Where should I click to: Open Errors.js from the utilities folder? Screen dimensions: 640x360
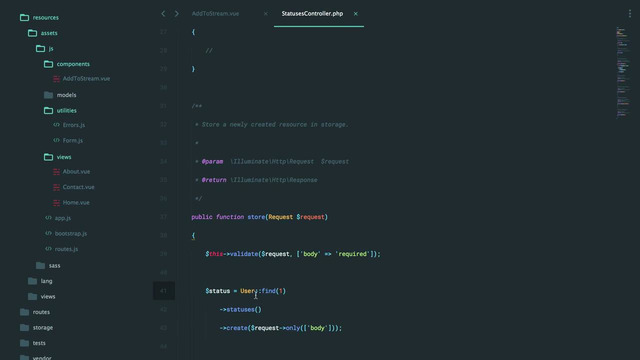pos(74,125)
